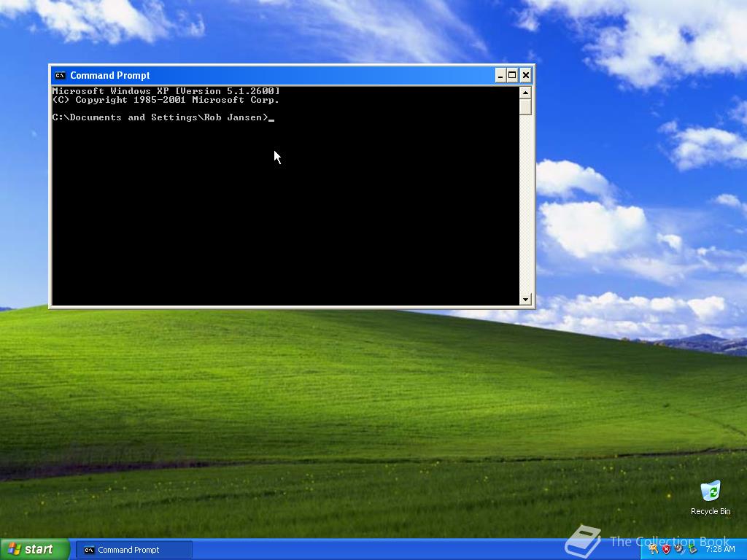Minimize the Command Prompt window
The image size is (747, 560).
pos(500,75)
